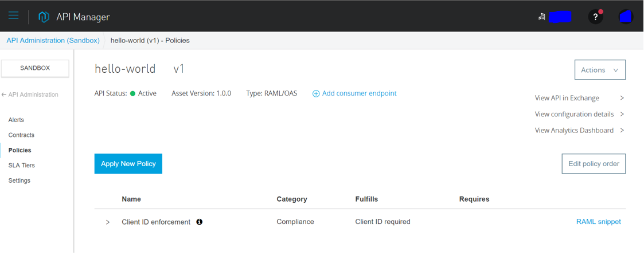644x271 pixels.
Task: Open the help question mark icon
Action: point(595,17)
